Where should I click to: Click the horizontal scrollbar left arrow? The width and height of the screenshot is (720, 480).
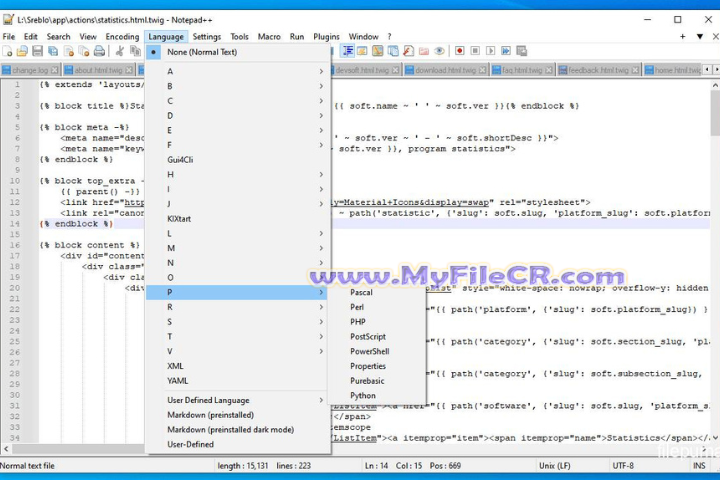click(6, 448)
